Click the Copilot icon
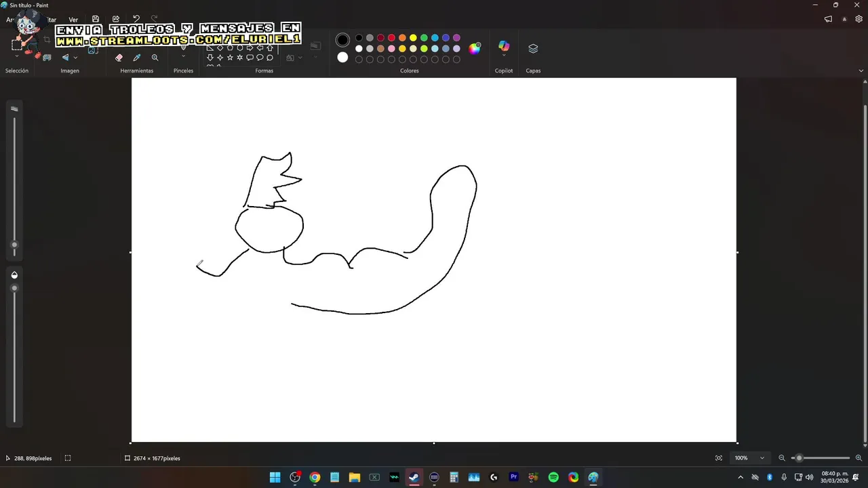868x488 pixels. tap(504, 45)
